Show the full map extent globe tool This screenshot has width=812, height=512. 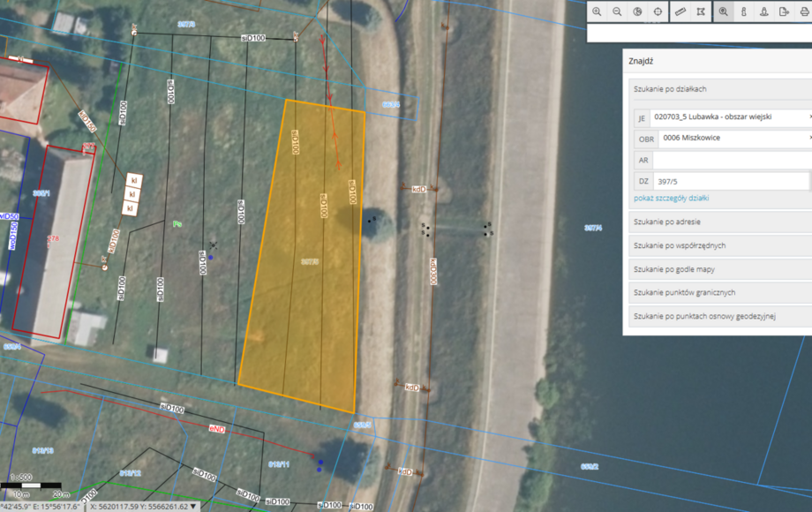637,11
